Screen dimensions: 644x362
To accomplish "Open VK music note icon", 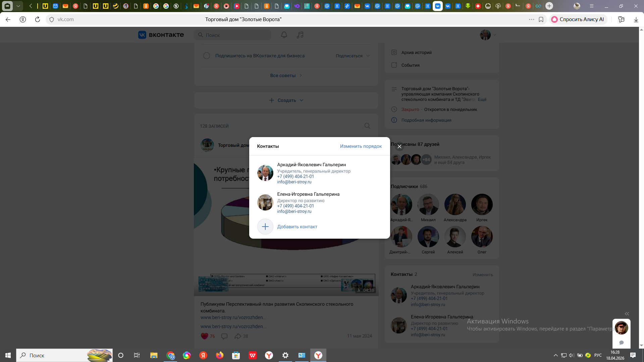I will click(x=300, y=35).
